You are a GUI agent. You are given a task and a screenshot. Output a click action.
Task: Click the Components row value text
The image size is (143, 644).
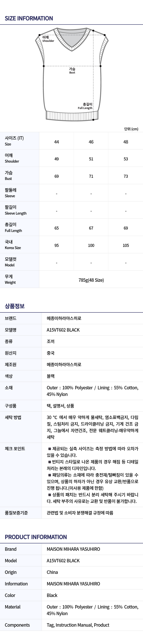(x=78, y=625)
